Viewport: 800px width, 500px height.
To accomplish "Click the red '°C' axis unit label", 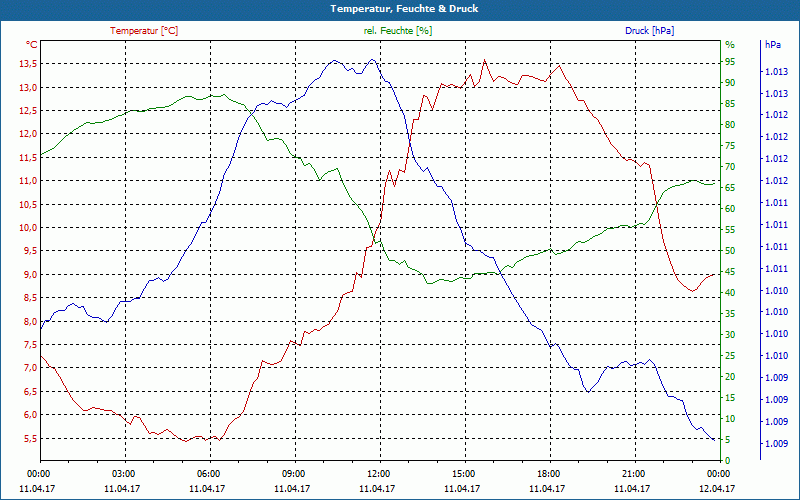I will [x=32, y=45].
